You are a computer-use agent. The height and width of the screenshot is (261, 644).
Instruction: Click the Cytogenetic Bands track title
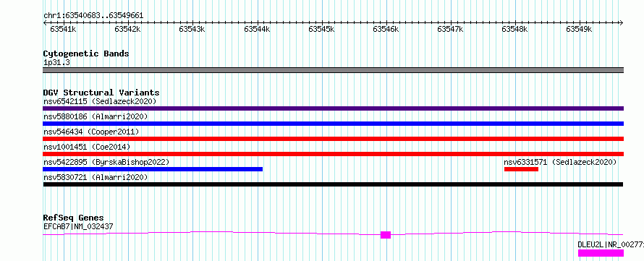click(86, 54)
